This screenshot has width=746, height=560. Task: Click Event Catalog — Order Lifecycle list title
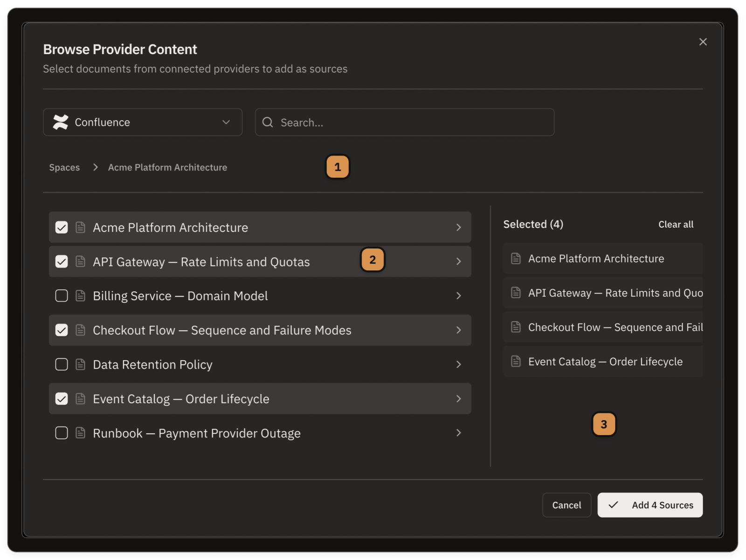tap(181, 399)
